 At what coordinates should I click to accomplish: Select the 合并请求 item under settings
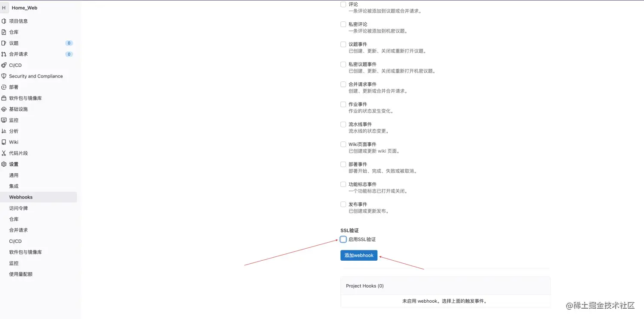[x=18, y=230]
